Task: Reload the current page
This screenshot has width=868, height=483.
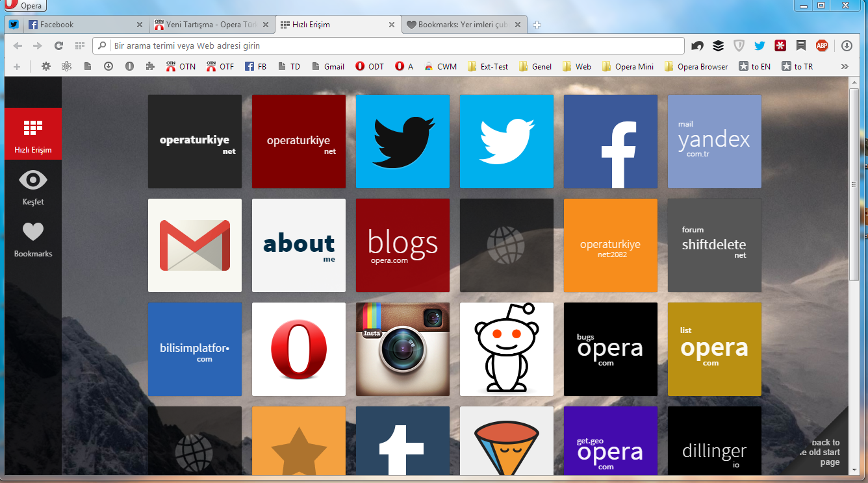Action: click(58, 45)
